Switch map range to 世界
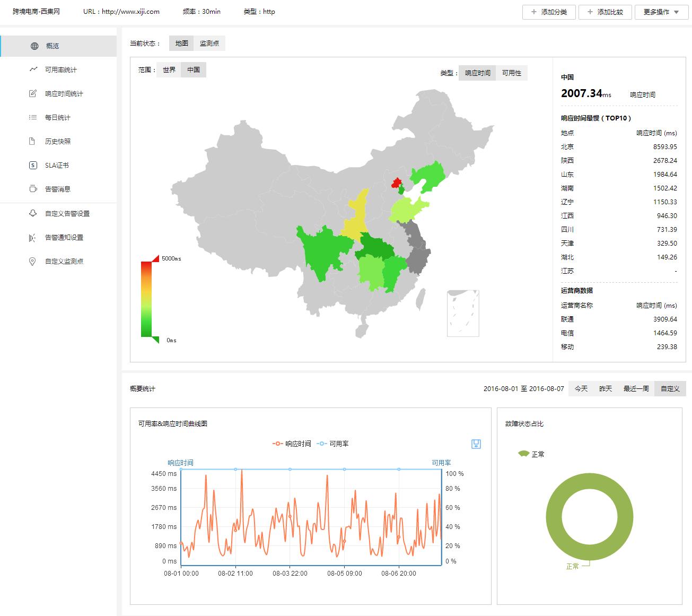The image size is (692, 616). pos(169,70)
